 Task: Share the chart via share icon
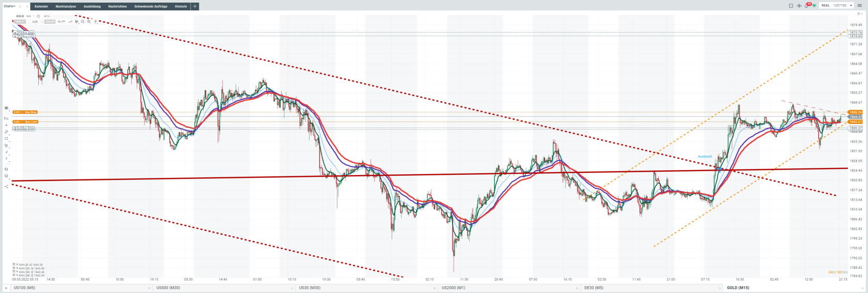pos(6,187)
